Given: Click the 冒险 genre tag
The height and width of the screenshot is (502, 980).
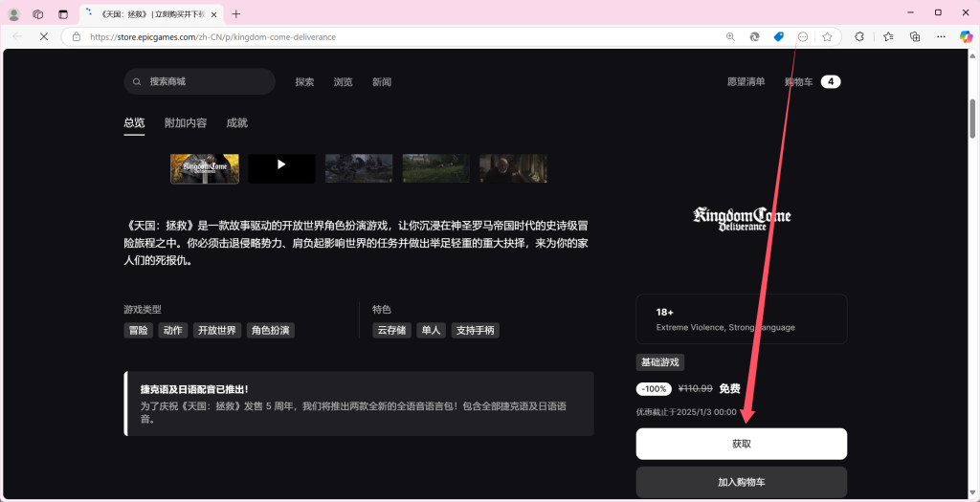Looking at the screenshot, I should point(139,330).
